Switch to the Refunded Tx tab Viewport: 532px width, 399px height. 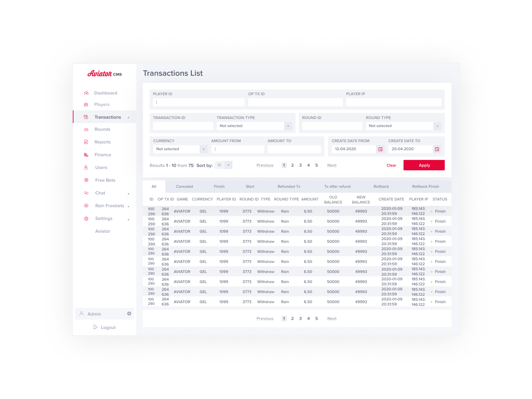click(289, 187)
